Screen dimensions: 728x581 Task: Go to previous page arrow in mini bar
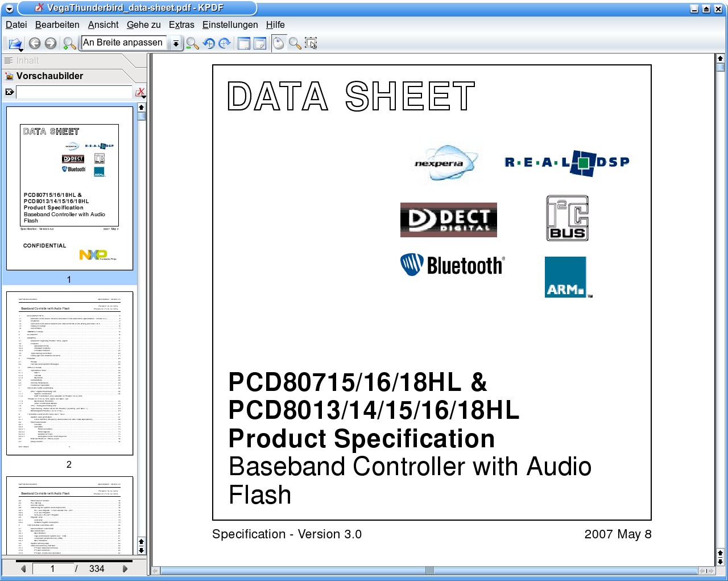coord(23,568)
